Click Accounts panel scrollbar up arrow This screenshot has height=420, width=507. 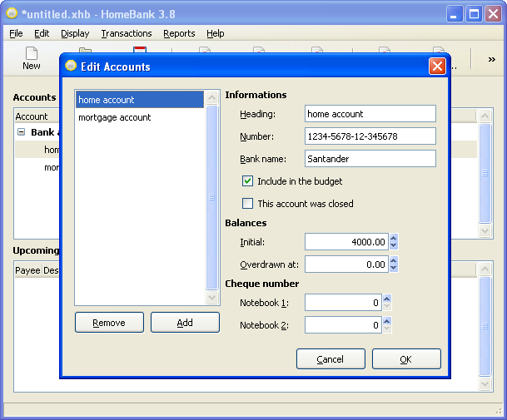[485, 116]
